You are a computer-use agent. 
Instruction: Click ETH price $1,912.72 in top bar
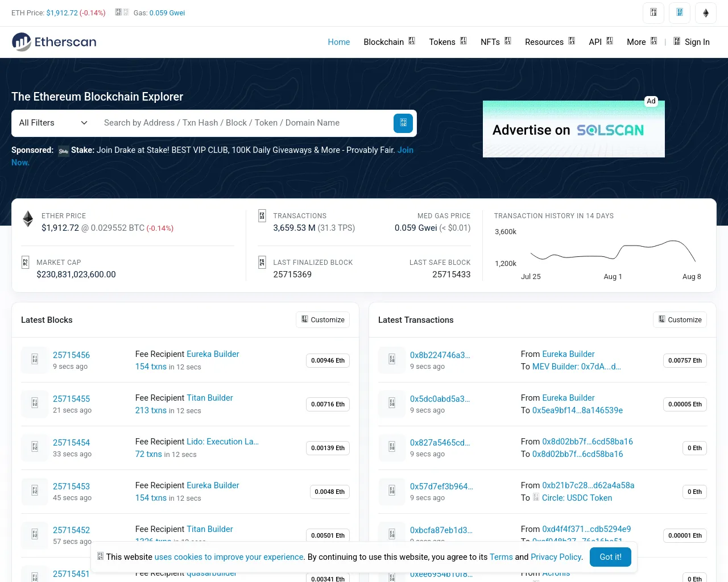62,13
